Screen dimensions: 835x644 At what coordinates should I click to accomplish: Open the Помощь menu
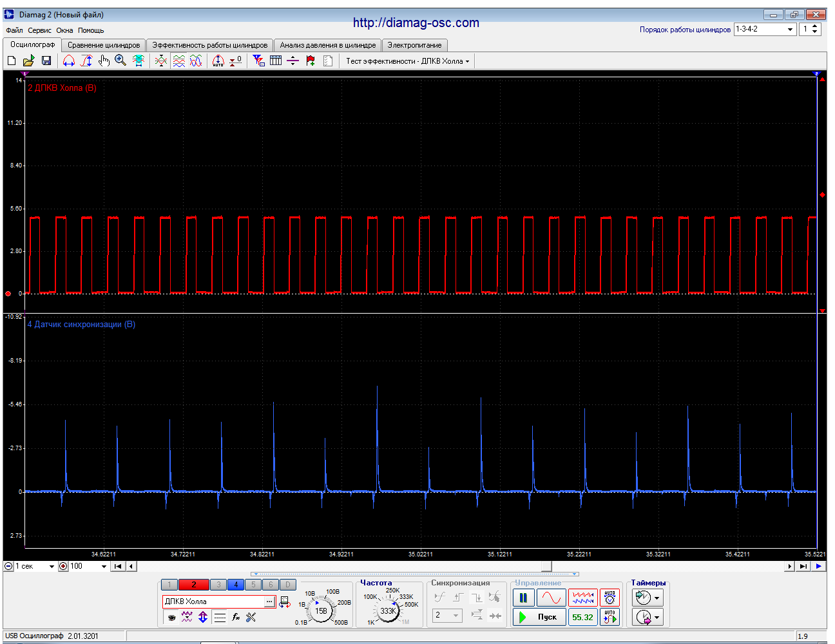click(x=91, y=30)
